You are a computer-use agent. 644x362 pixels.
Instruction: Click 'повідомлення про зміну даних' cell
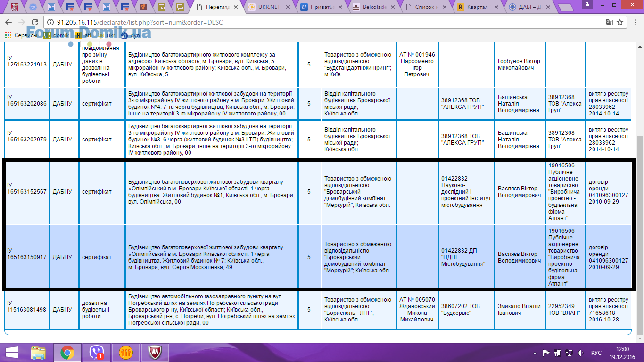[102, 65]
